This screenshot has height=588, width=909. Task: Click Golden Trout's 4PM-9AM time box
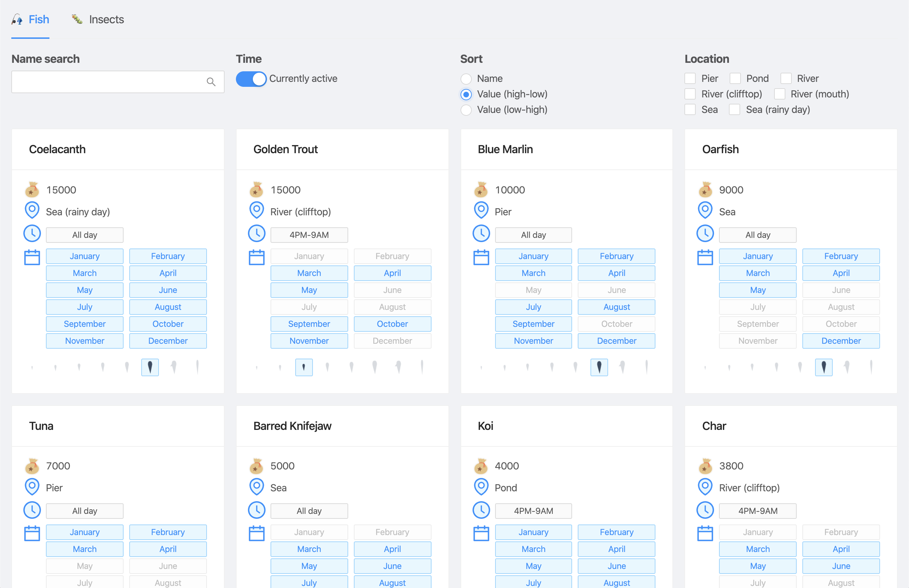pyautogui.click(x=309, y=235)
